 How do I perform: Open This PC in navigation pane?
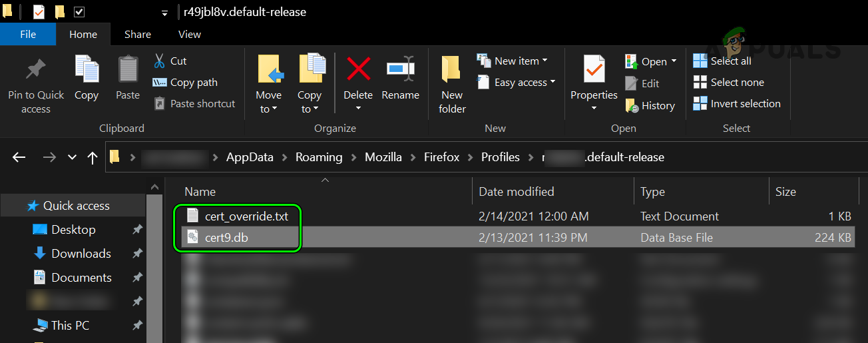click(70, 325)
